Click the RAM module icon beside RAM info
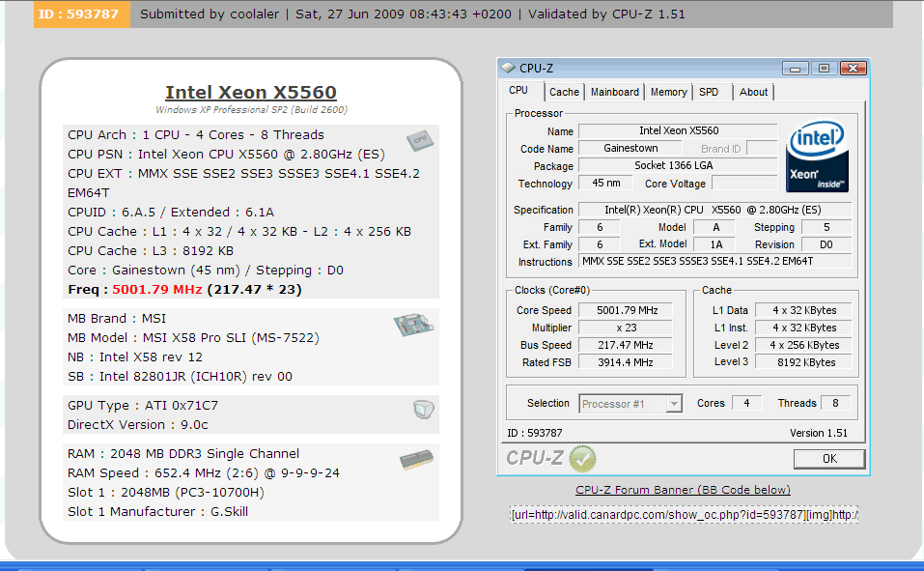The height and width of the screenshot is (571, 924). click(417, 460)
